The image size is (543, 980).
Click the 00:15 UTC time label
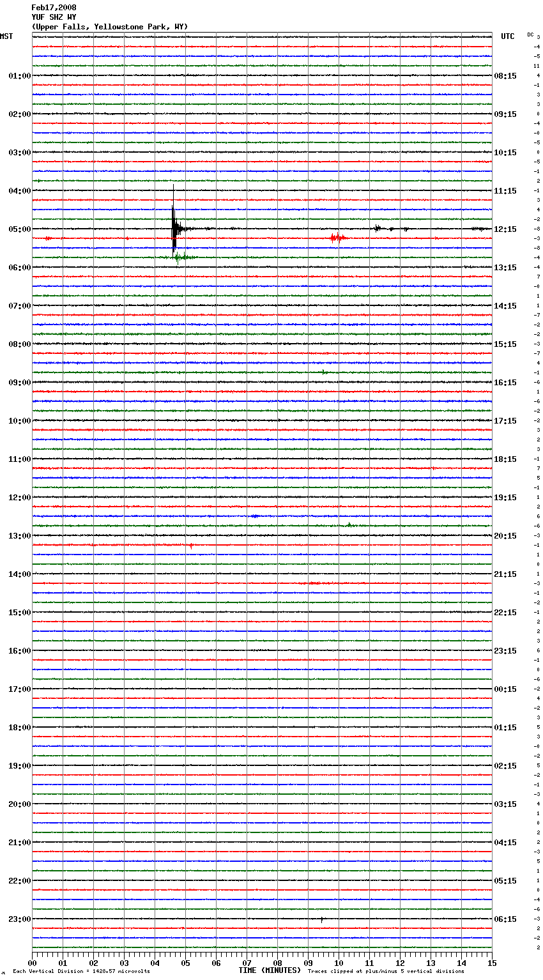click(505, 689)
